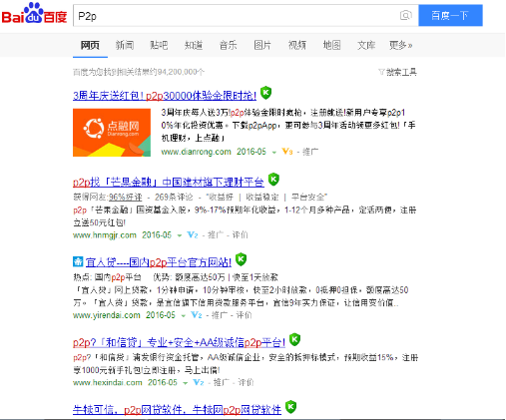Click the 96%好评 rating link
506x420 pixels.
coord(126,198)
